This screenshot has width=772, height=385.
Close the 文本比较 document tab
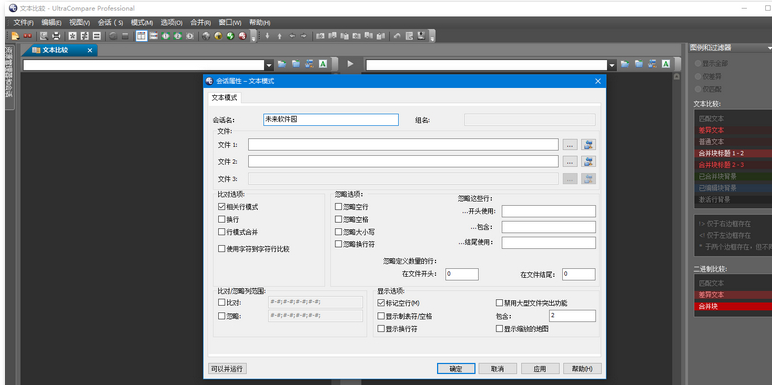pyautogui.click(x=90, y=50)
